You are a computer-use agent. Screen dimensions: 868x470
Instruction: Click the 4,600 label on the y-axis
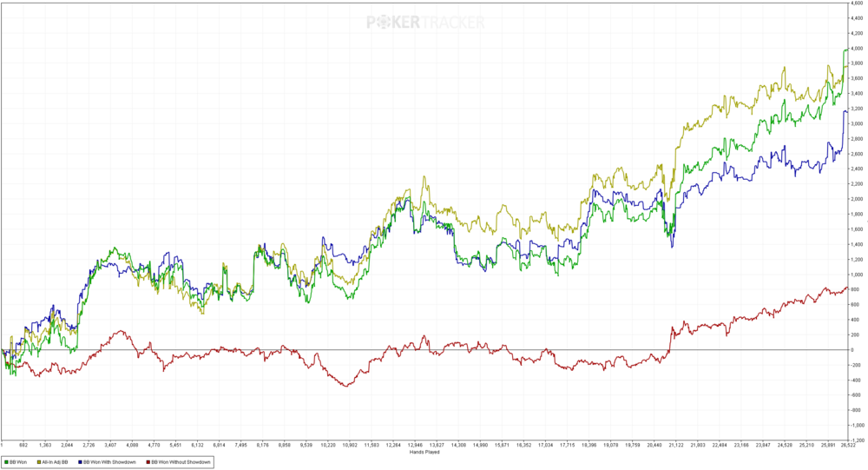(858, 3)
